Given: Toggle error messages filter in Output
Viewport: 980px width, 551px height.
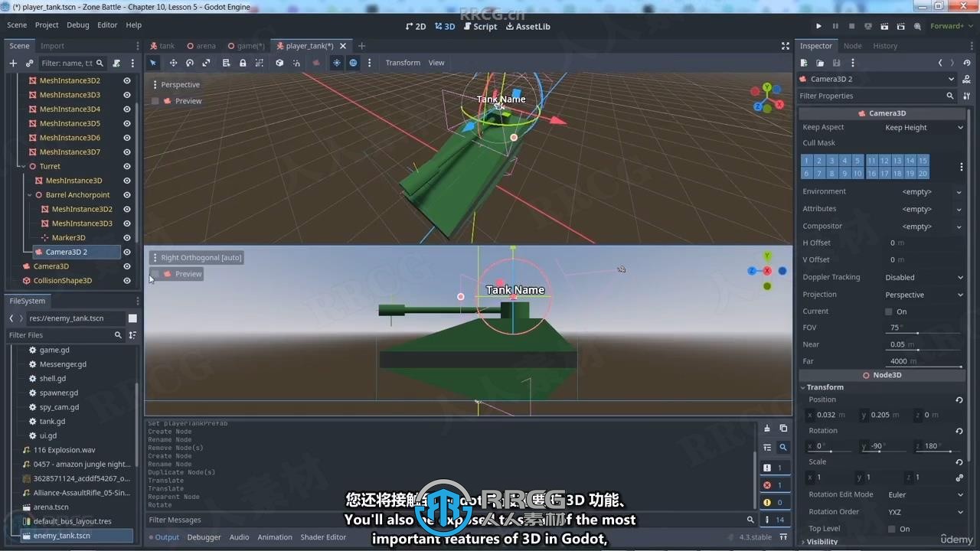Looking at the screenshot, I should 773,485.
